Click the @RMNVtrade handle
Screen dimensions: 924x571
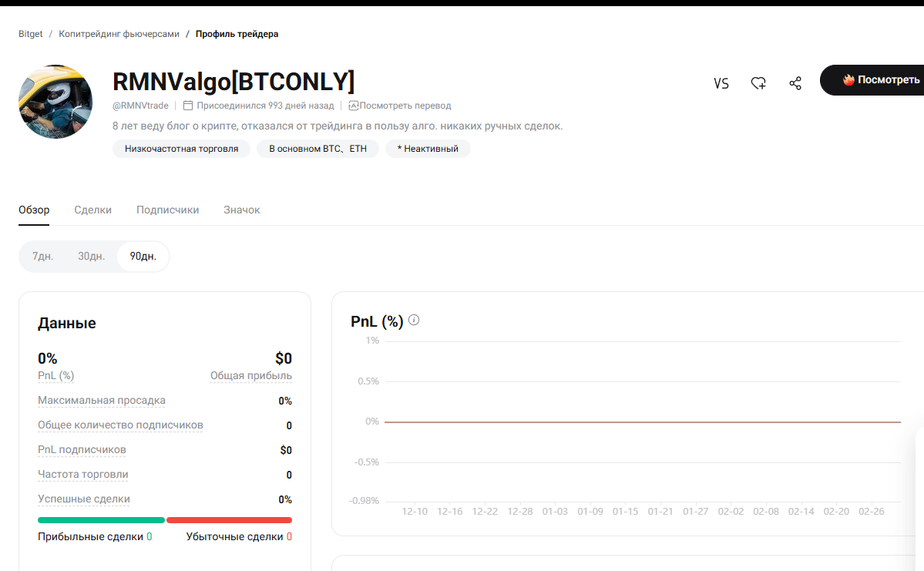click(140, 106)
